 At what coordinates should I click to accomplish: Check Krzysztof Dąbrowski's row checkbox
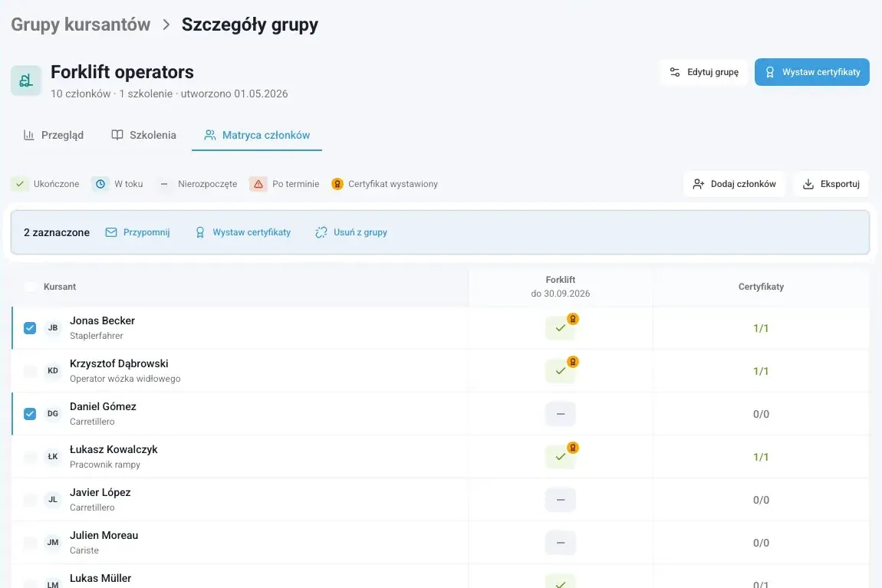click(x=30, y=371)
